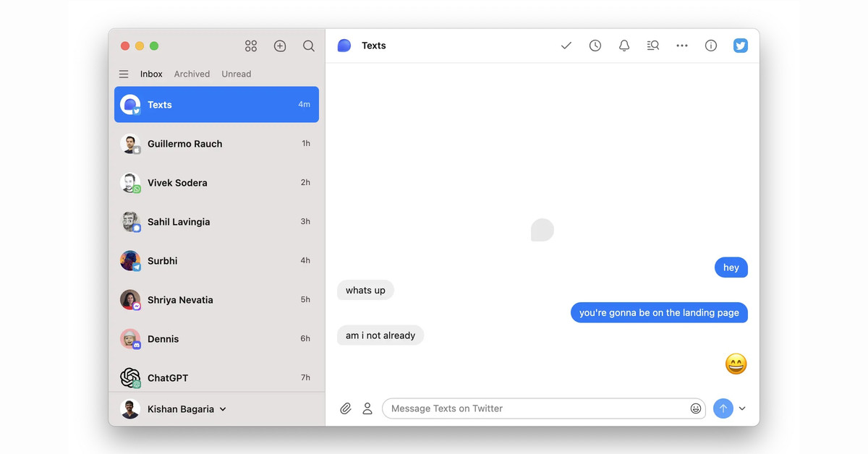
Task: Open notification settings via the bell icon
Action: click(624, 45)
